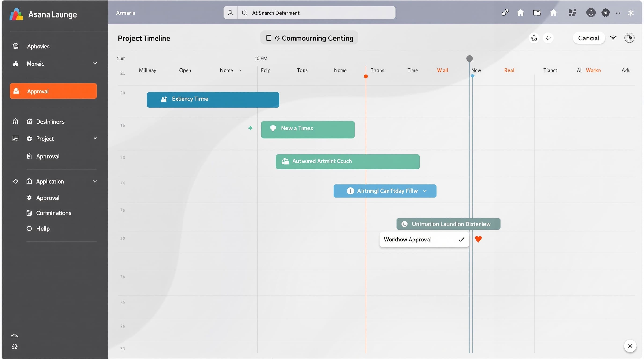
Task: Click the Cancial button
Action: [x=589, y=38]
